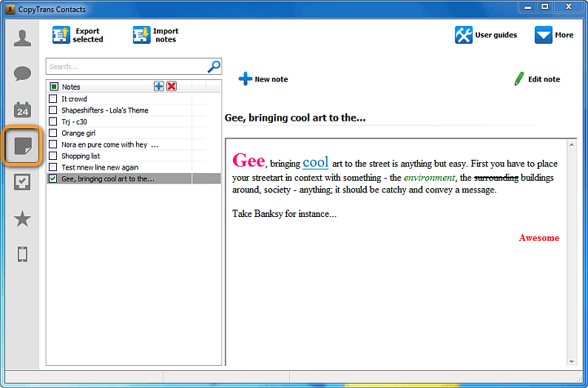Click the Edit note pencil button
The image size is (588, 388).
[x=537, y=79]
